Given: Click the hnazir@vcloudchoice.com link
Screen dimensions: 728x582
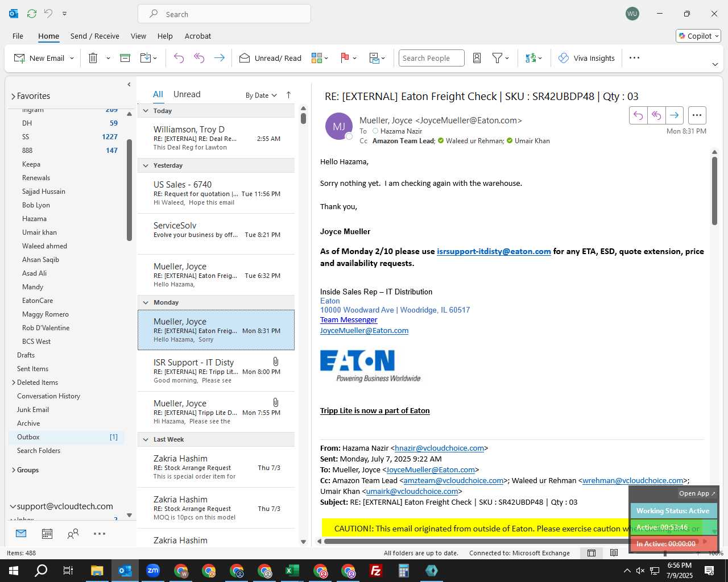Looking at the screenshot, I should (440, 448).
